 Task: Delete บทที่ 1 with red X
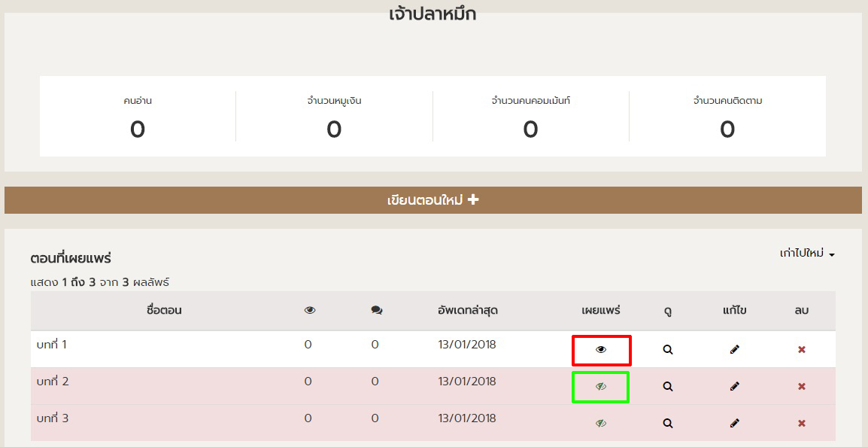pyautogui.click(x=802, y=350)
